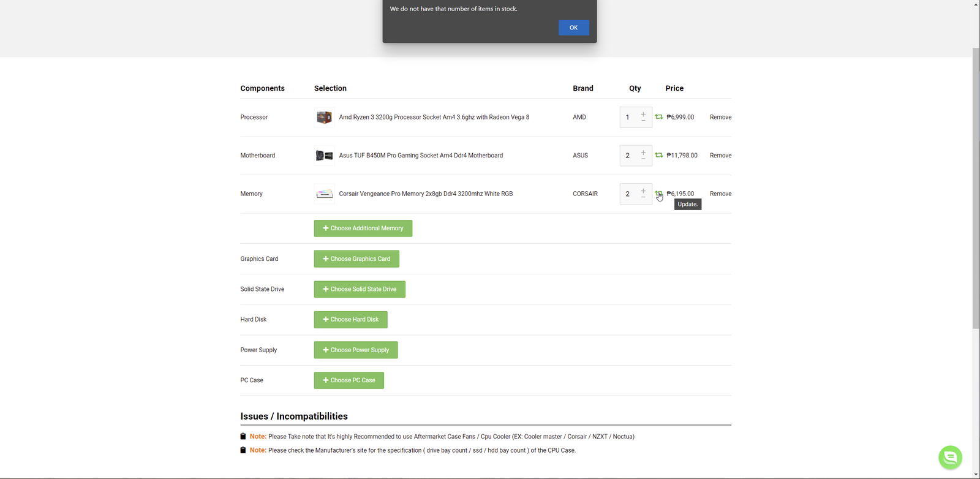Click scrollbar down arrow

tap(976, 474)
